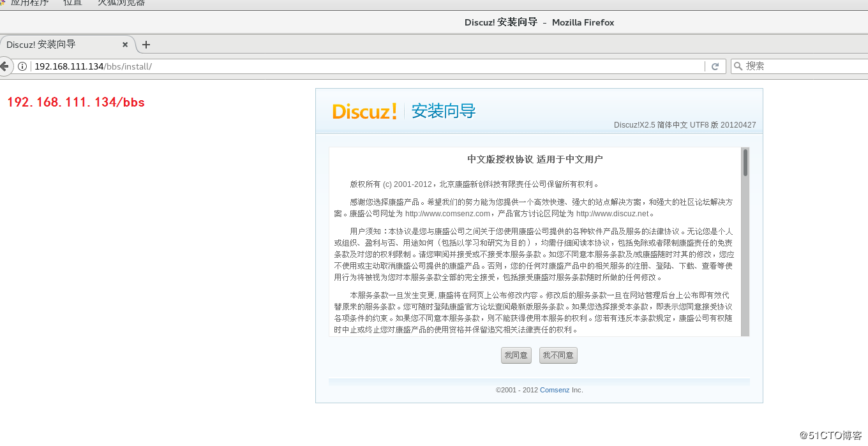The width and height of the screenshot is (868, 446).
Task: Click the 用户须知 paragraph start
Action: [368, 231]
